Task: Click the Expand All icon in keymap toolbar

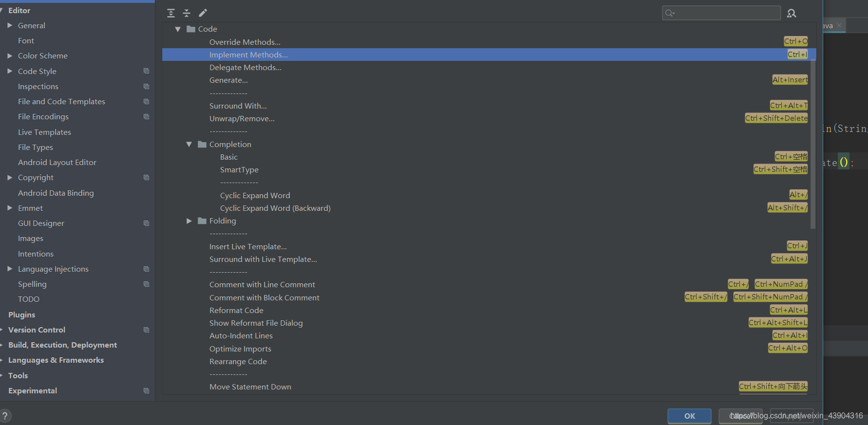Action: [171, 13]
